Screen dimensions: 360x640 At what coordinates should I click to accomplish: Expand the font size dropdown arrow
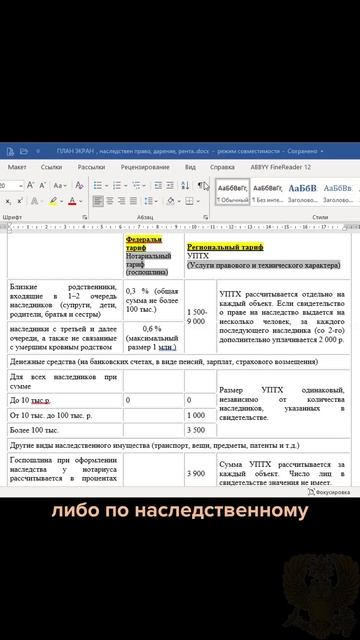20,186
